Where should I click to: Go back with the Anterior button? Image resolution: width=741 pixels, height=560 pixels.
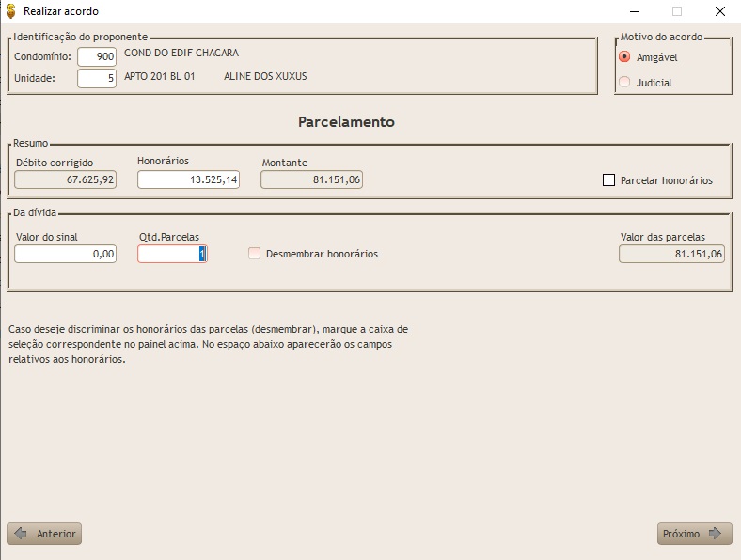(x=44, y=534)
